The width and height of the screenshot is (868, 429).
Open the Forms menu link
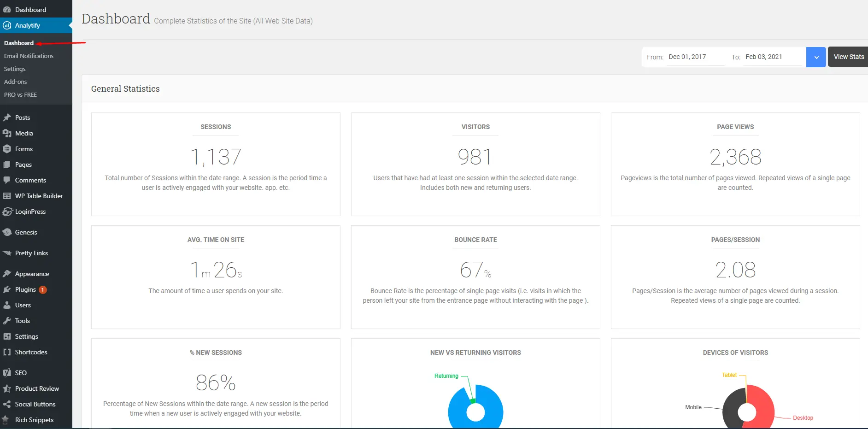(24, 149)
